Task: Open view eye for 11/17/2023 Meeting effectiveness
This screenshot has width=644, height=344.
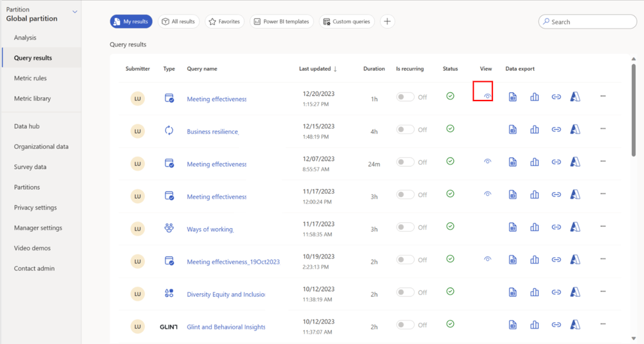Action: (487, 194)
